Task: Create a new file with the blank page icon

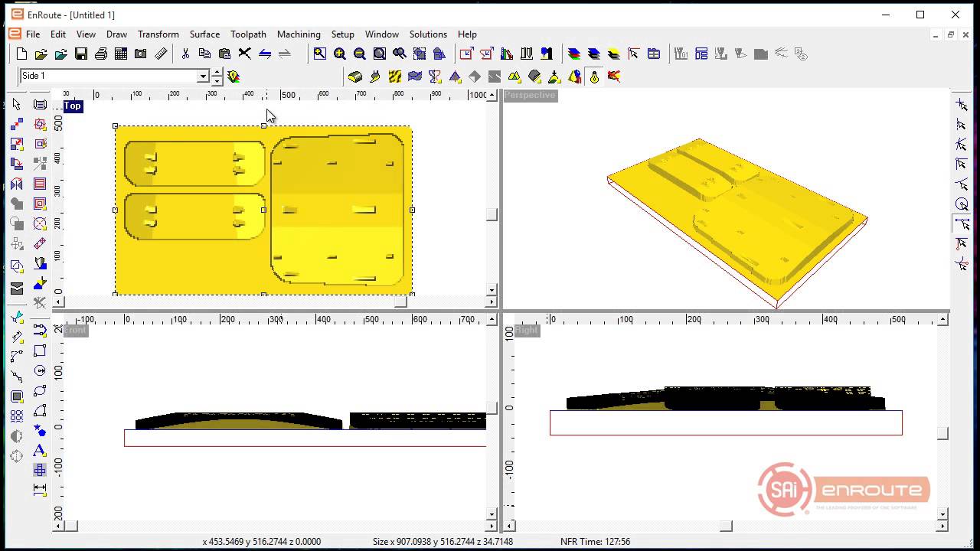Action: click(x=21, y=54)
